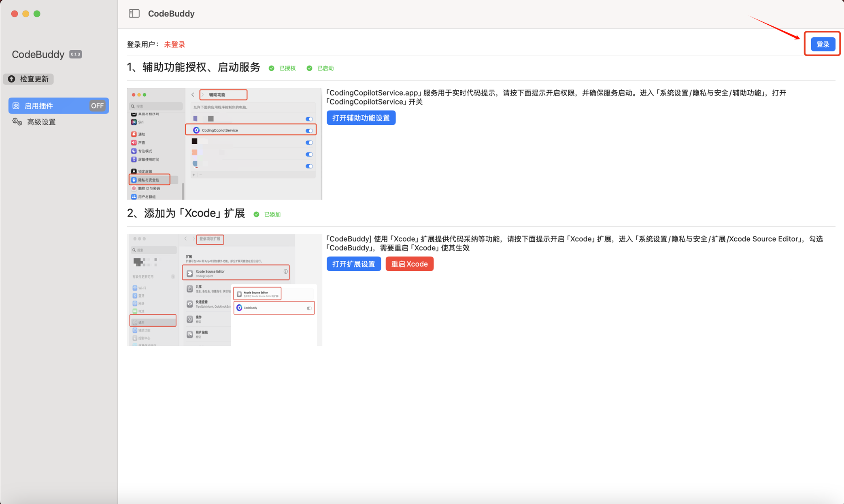Screen dimensions: 844x504
Task: Open the Xcode extension guide thumbnail
Action: pyautogui.click(x=224, y=290)
